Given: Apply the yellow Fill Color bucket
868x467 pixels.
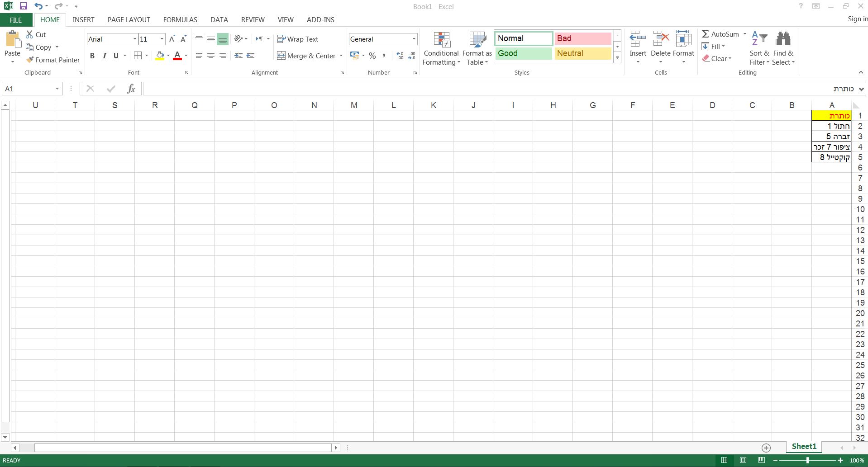Looking at the screenshot, I should point(160,56).
